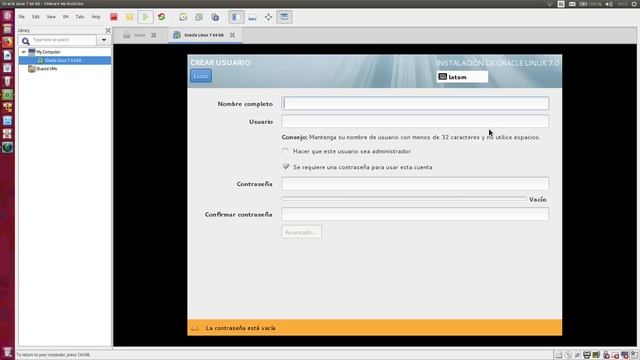Open Firefox from the Ubuntu dock
Screen dimensions: 640x360
pos(7,42)
